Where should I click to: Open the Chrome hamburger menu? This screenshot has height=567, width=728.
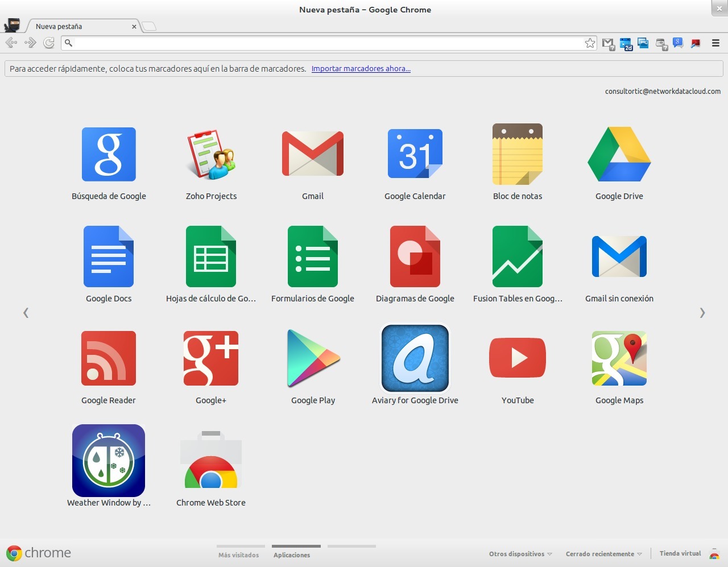coord(715,43)
